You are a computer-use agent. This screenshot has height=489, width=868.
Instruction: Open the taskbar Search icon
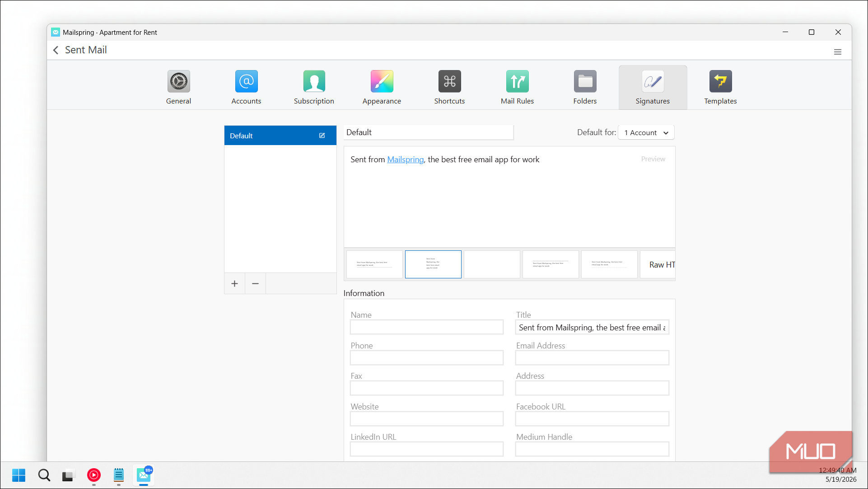[44, 475]
